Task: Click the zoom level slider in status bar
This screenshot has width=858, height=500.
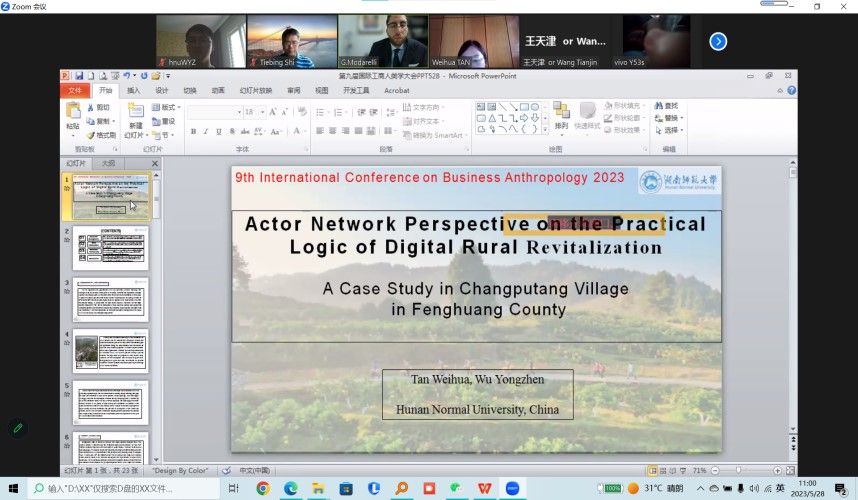Action: tap(739, 470)
